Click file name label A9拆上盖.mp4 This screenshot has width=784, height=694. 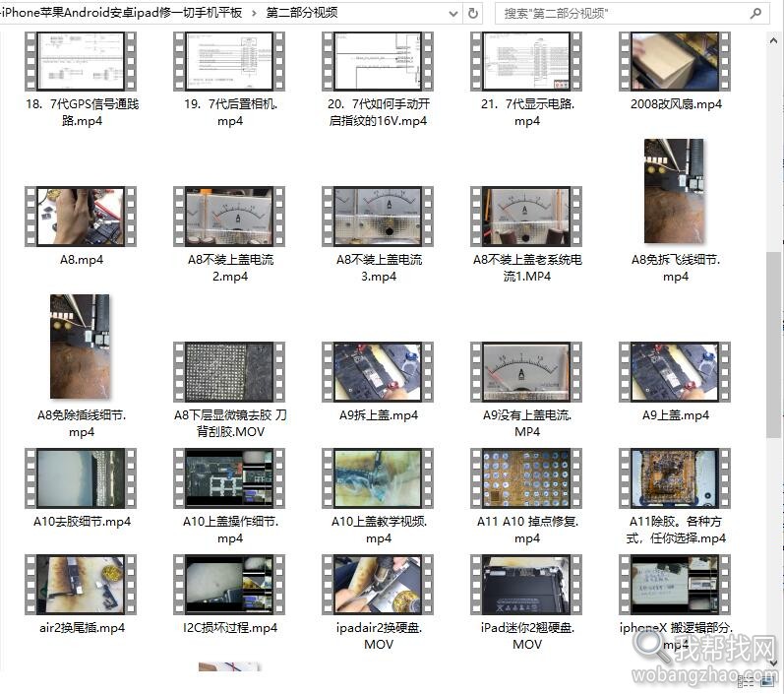point(379,415)
